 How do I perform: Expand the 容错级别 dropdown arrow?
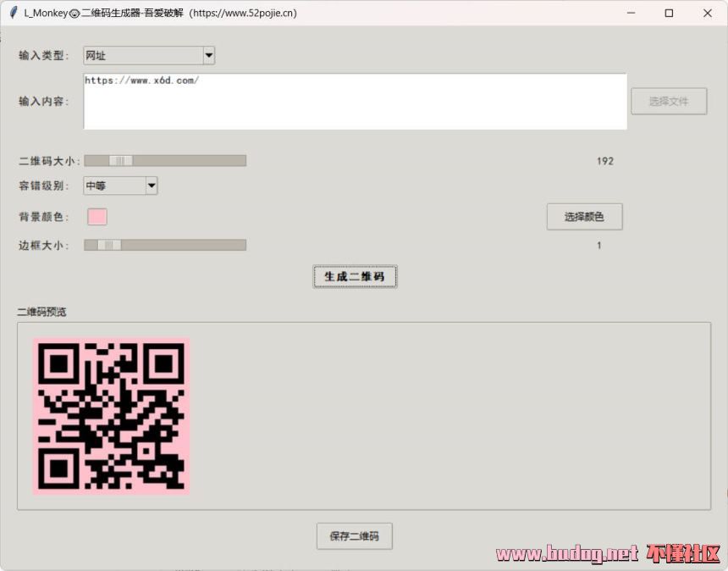152,186
